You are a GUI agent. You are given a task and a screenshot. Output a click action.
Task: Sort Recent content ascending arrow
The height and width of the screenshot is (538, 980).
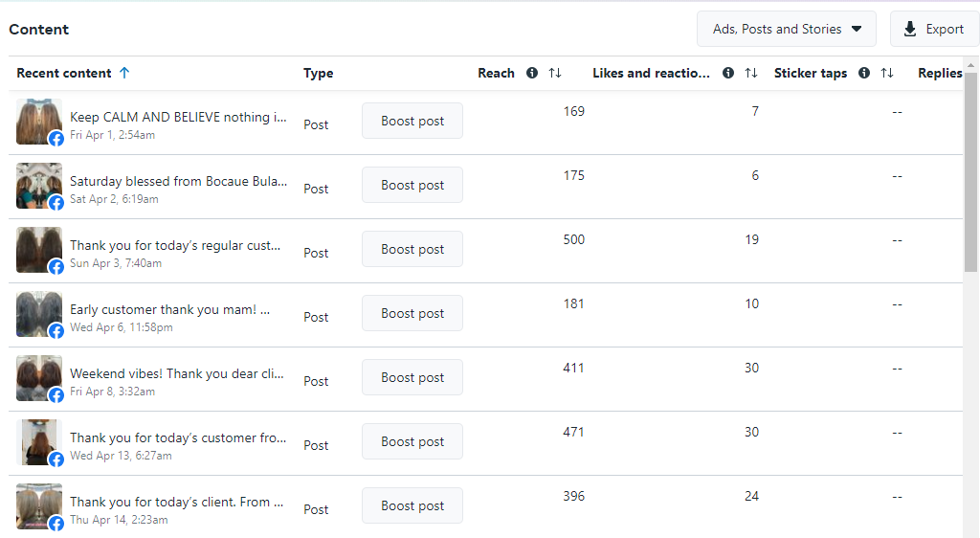(124, 73)
